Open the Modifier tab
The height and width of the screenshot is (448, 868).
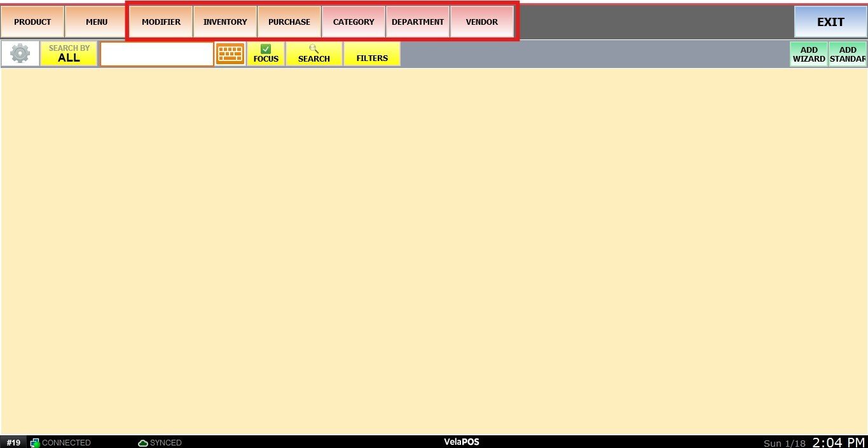click(x=161, y=22)
